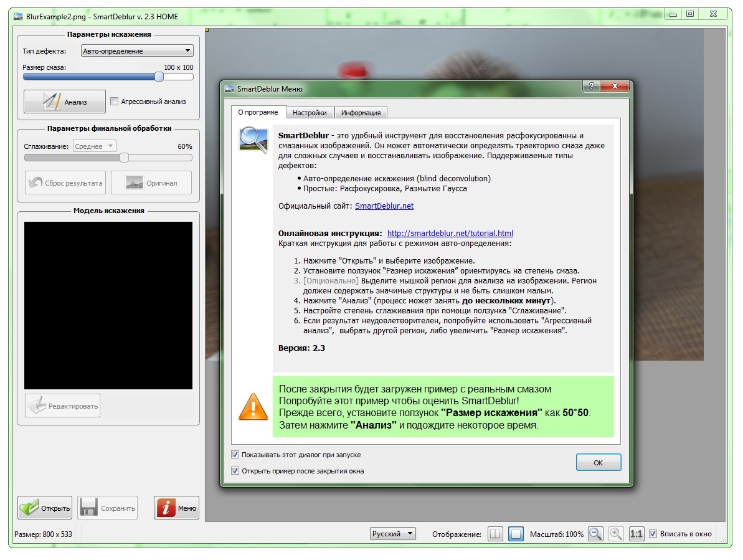The height and width of the screenshot is (560, 743).
Task: Maximize the SmartDeblur main window
Action: 690,15
